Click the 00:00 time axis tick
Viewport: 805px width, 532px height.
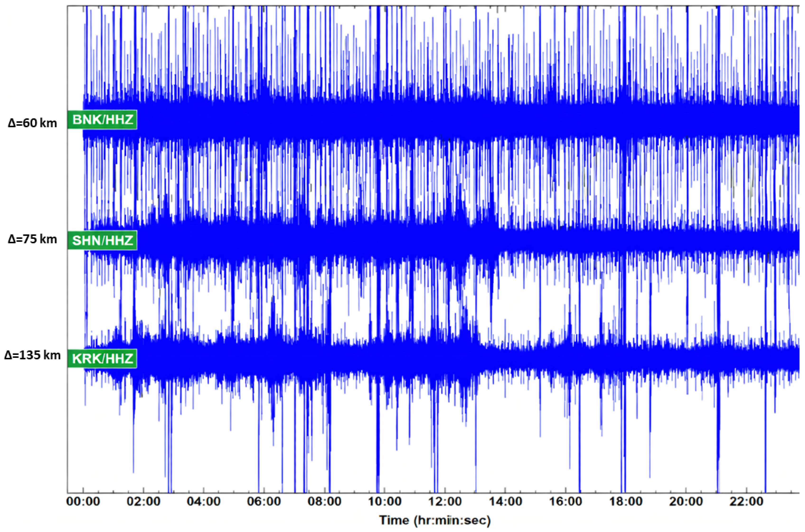point(83,501)
